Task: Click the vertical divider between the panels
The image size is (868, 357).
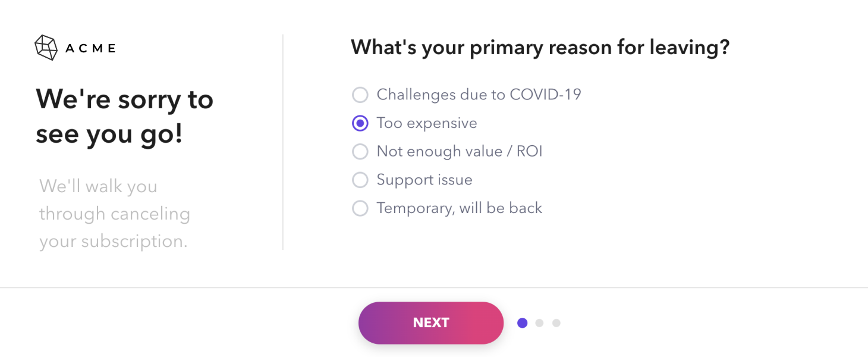Action: (283, 142)
